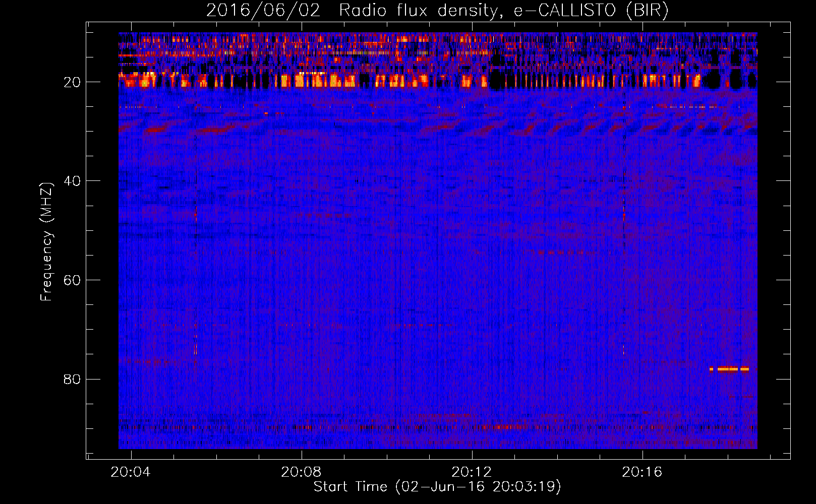The height and width of the screenshot is (504, 816).
Task: Click the '20:16' time tick label
Action: click(642, 472)
